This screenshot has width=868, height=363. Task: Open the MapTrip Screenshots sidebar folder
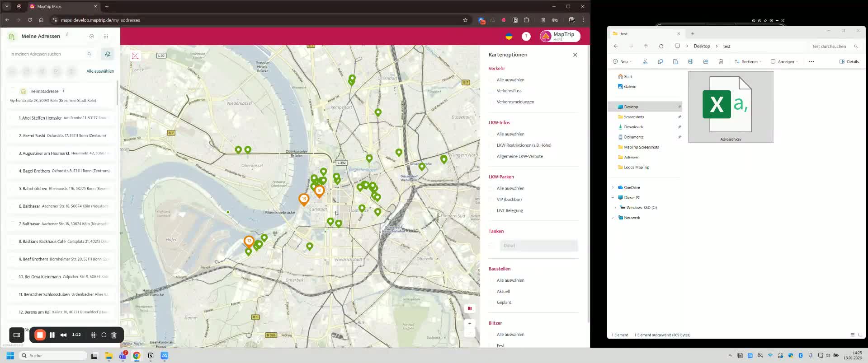(x=641, y=147)
